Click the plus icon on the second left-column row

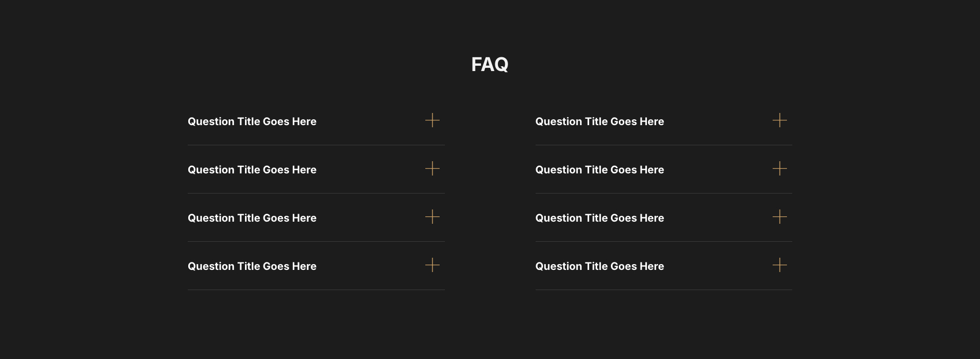click(x=432, y=169)
